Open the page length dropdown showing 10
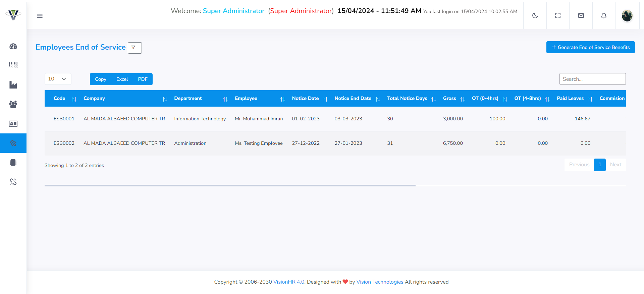644x294 pixels. pyautogui.click(x=58, y=79)
